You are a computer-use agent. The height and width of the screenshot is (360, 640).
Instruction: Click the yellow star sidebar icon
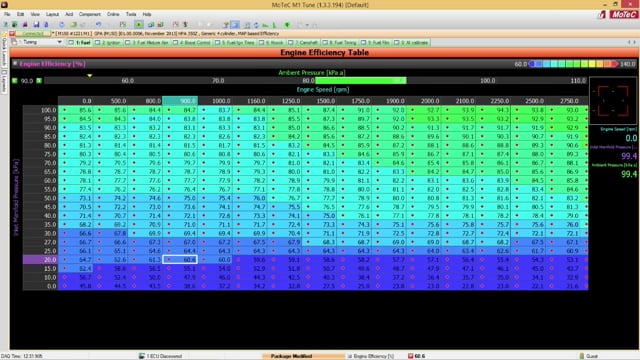click(x=4, y=34)
